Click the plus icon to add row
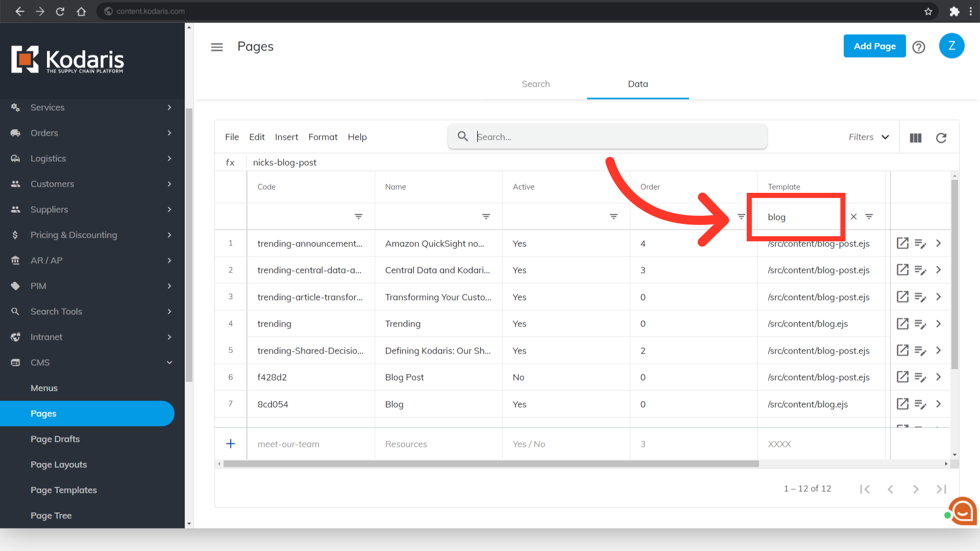The image size is (980, 551). pos(231,444)
